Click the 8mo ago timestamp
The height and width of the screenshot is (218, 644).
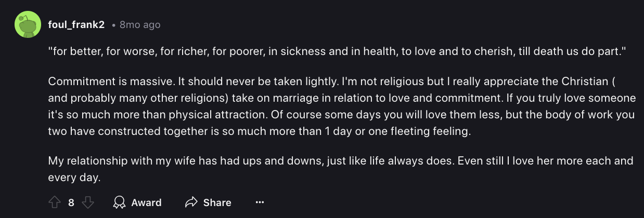pos(140,24)
